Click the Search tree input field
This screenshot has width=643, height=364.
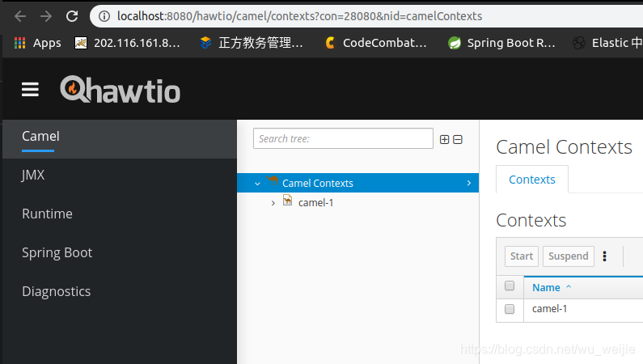pos(343,138)
